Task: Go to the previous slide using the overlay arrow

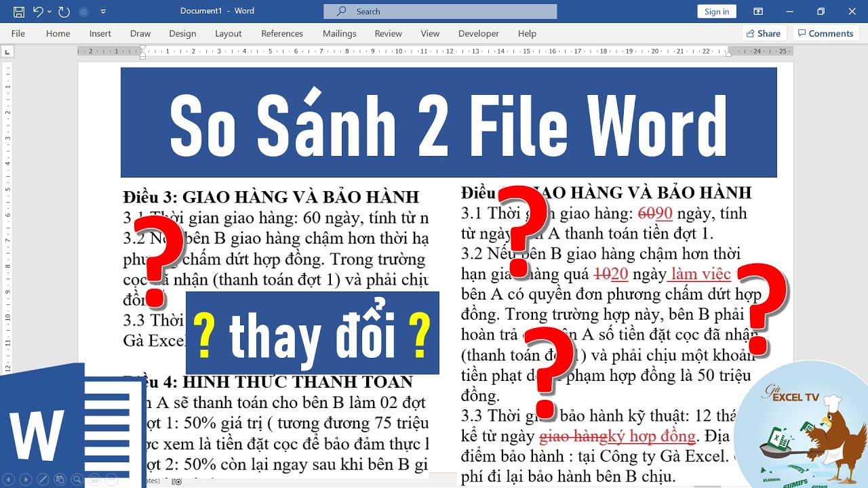Action: (9, 479)
